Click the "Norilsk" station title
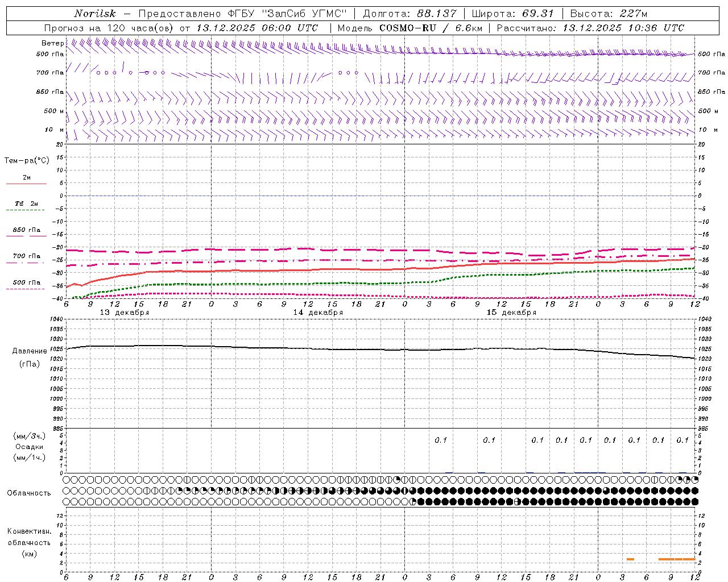The height and width of the screenshot is (582, 728). tap(95, 14)
